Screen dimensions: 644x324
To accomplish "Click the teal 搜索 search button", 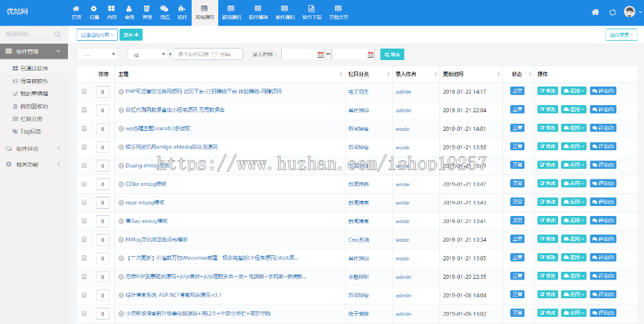I will point(392,54).
